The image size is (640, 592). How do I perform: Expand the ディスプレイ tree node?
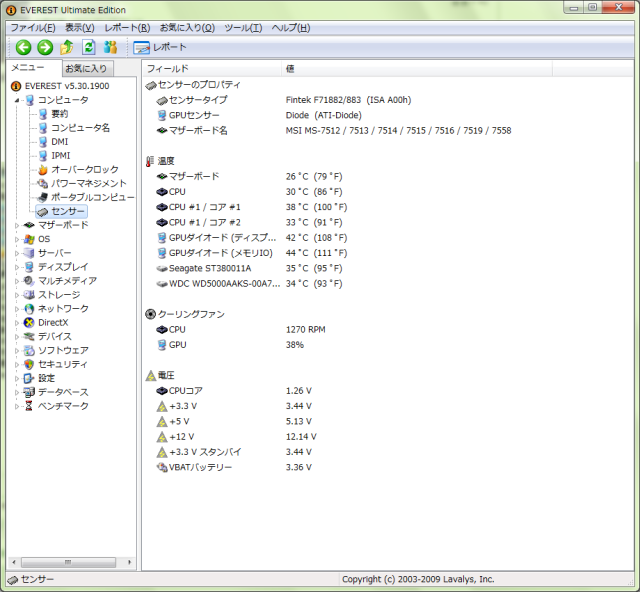[x=17, y=267]
